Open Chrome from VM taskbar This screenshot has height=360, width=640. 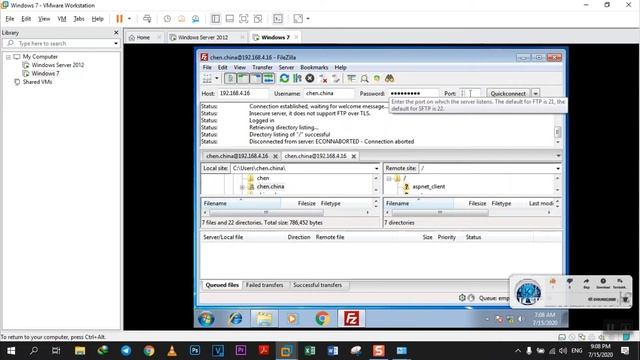point(322,319)
